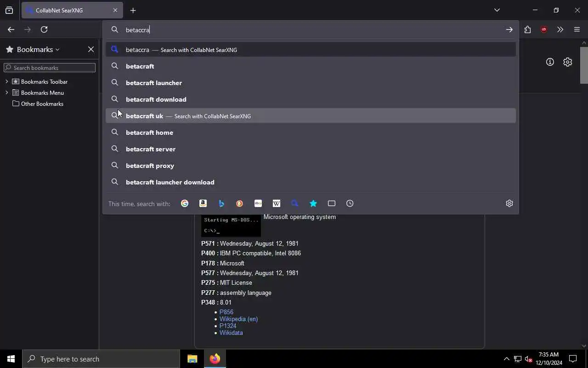Click the Windows taskbar search box
Screen dimensions: 588x368
(101, 359)
